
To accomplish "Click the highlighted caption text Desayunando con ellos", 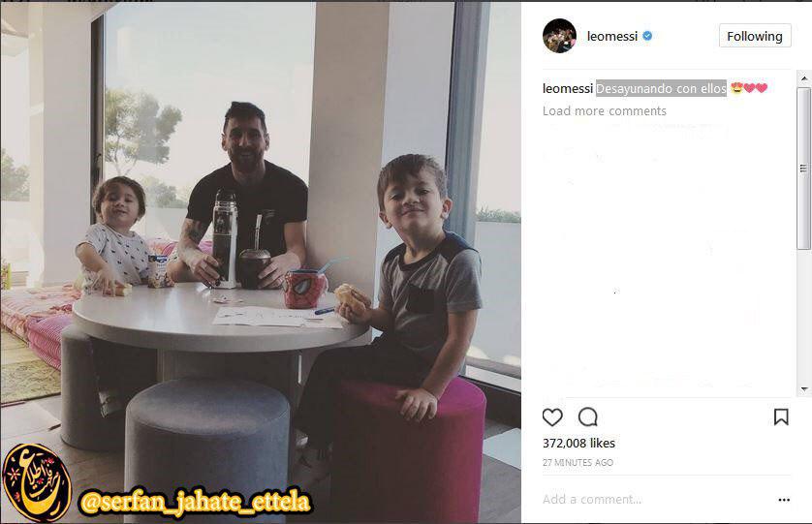I will point(661,88).
